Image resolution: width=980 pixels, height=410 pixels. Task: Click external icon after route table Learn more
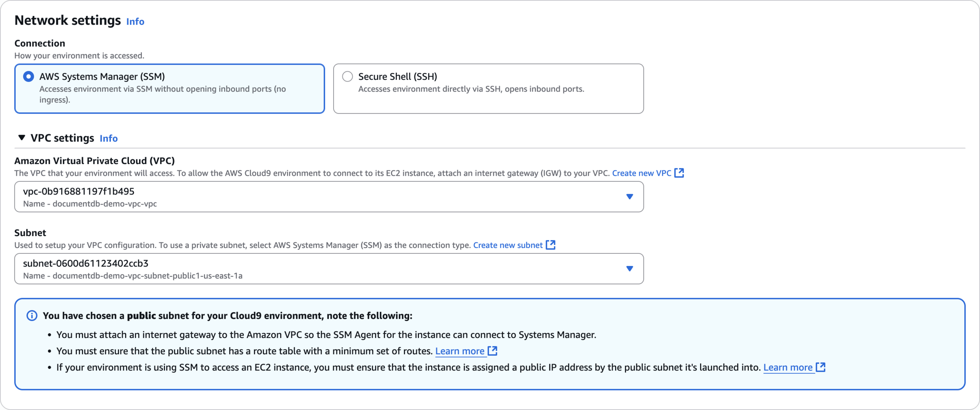(493, 351)
